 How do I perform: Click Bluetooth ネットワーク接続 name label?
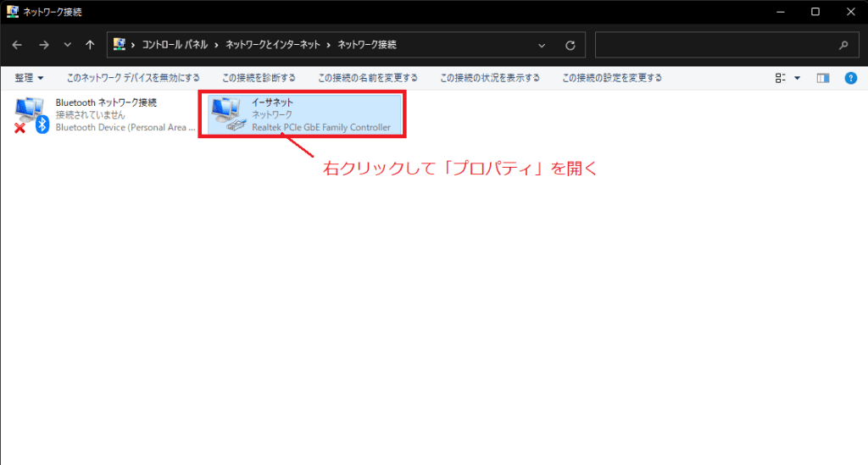(x=106, y=102)
